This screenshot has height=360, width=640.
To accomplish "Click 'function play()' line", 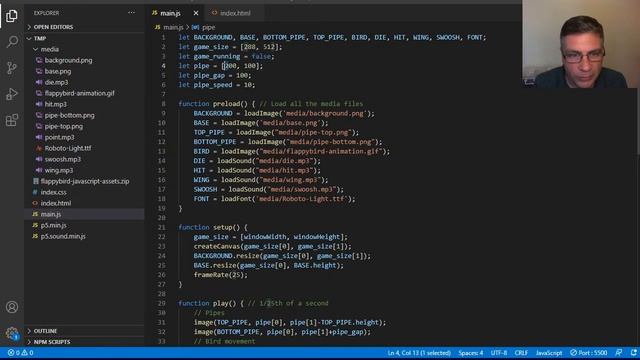I will coord(253,303).
